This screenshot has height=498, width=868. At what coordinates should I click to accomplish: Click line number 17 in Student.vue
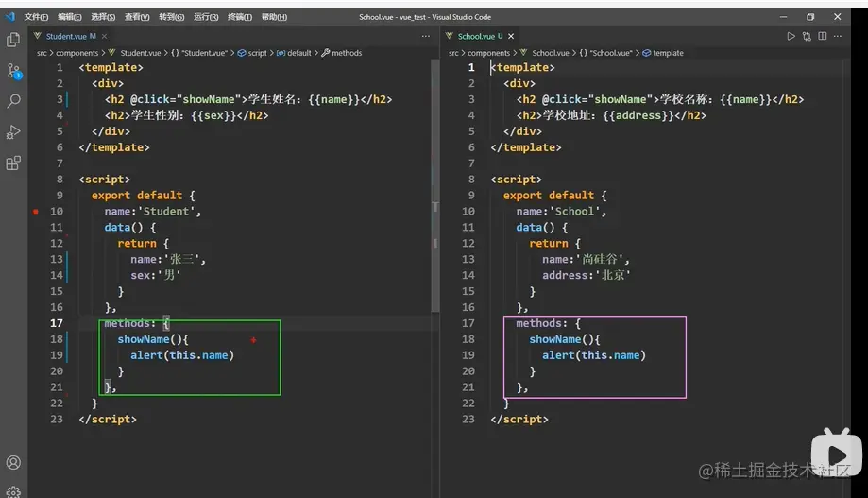pyautogui.click(x=57, y=323)
